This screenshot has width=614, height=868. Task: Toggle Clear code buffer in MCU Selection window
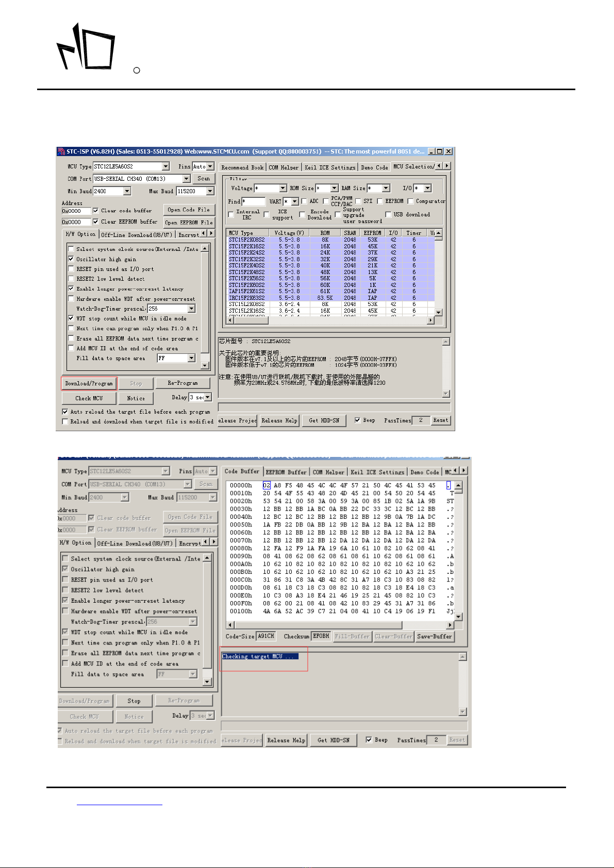point(95,211)
